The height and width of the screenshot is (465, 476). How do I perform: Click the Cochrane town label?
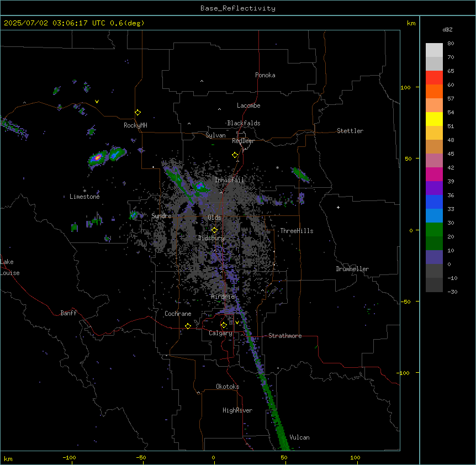[178, 314]
